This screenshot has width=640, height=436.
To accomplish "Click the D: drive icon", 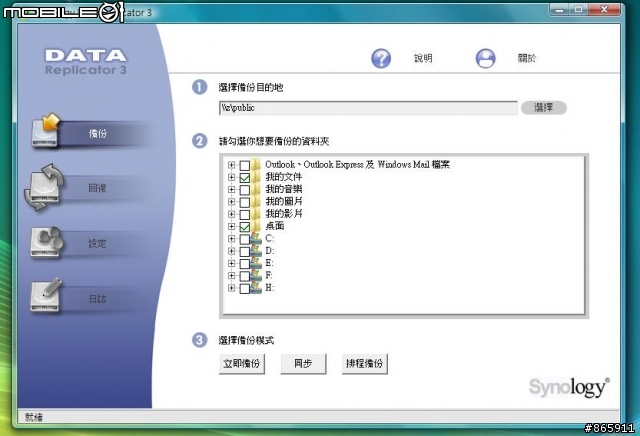I will 256,251.
